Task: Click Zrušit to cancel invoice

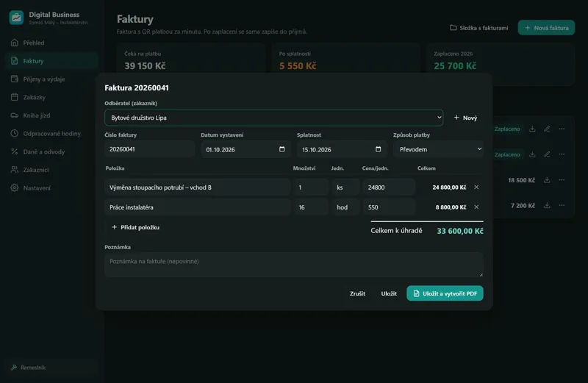Action: pos(357,294)
